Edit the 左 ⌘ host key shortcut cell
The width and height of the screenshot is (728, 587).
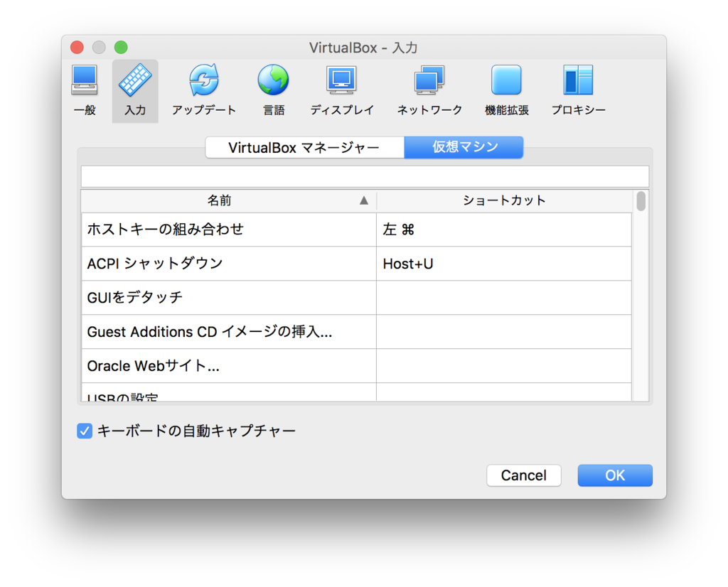pyautogui.click(x=504, y=230)
